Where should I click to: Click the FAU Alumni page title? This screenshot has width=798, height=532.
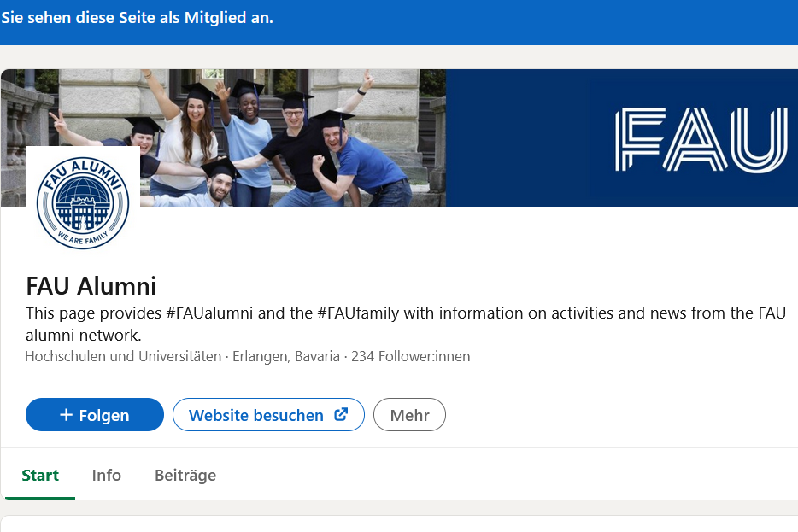tap(91, 285)
